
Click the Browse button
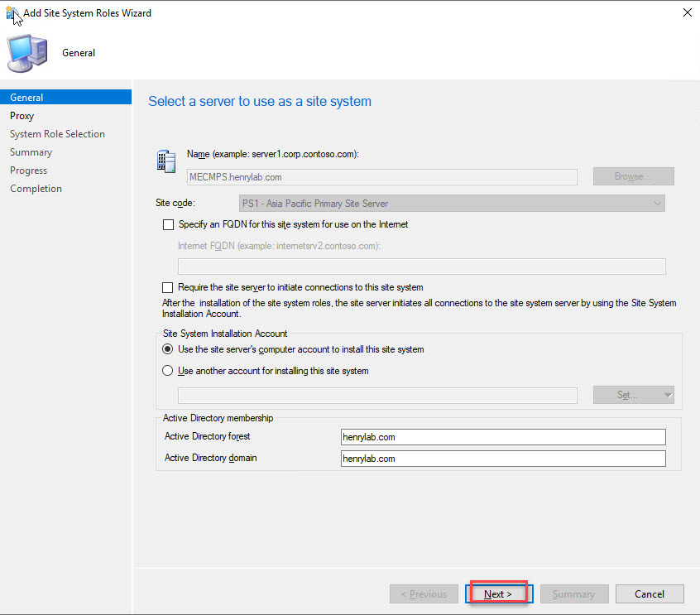[x=633, y=176]
